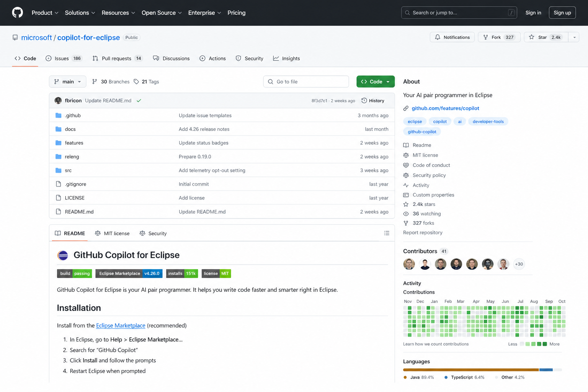Open the releng folder

click(x=72, y=157)
